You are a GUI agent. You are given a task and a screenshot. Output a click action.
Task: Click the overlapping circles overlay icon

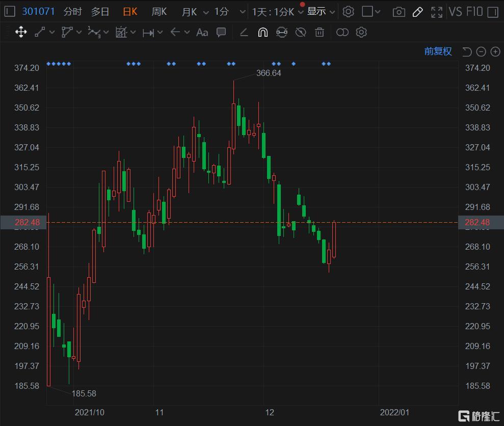pyautogui.click(x=342, y=32)
